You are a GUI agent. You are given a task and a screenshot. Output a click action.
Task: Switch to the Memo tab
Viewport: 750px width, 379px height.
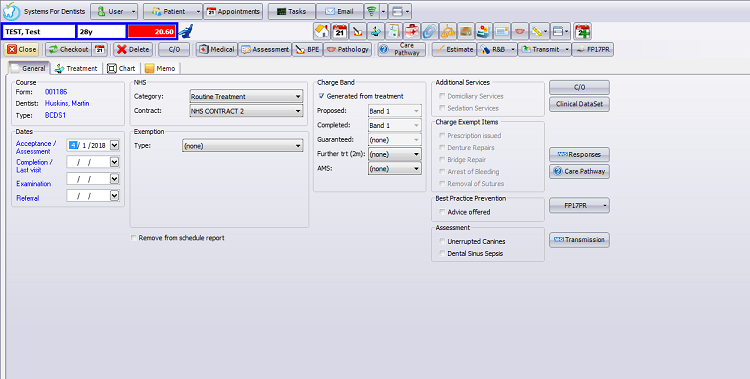(x=161, y=68)
